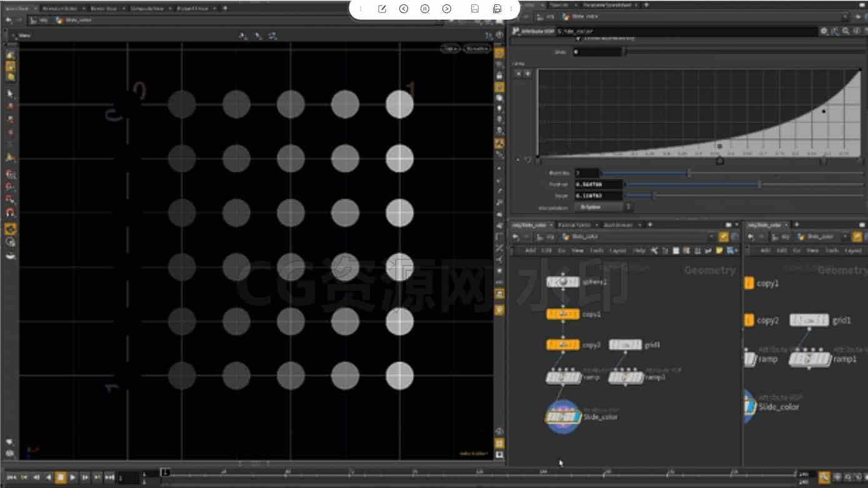Switch to the Animation Editor tab
Screen dimensions: 868x488
click(59, 9)
